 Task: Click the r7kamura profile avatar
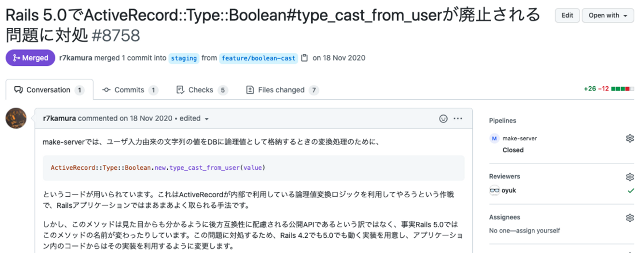click(16, 118)
